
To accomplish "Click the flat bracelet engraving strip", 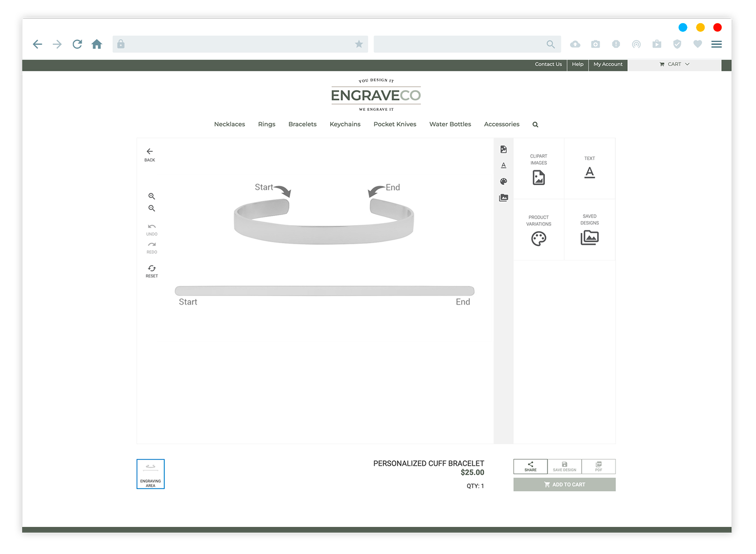I will click(x=324, y=291).
